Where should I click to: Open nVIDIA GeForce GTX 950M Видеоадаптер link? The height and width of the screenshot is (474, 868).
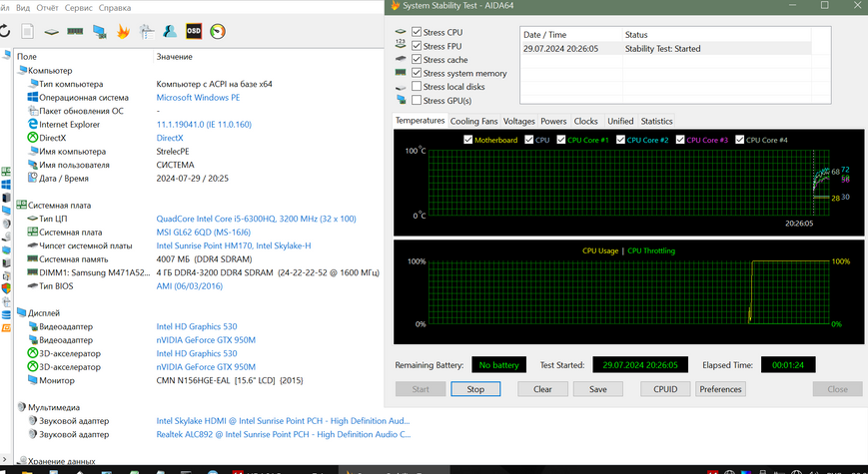click(x=206, y=340)
